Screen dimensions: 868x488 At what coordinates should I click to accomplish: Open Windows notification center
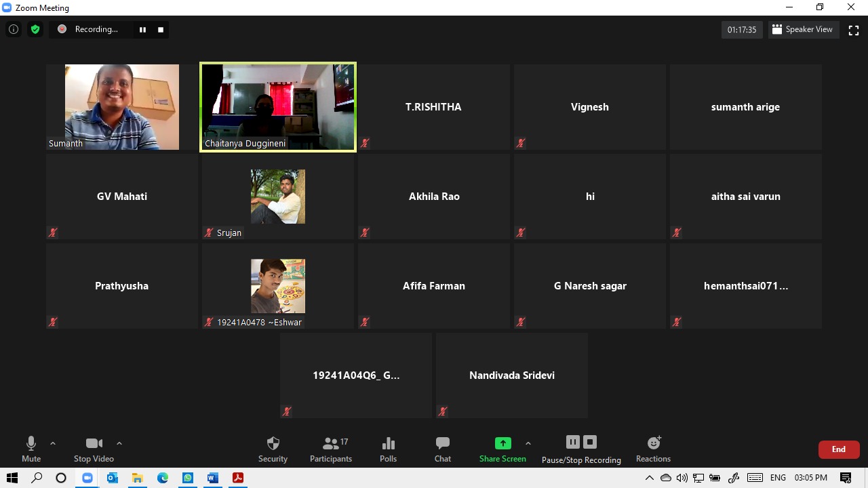(846, 478)
